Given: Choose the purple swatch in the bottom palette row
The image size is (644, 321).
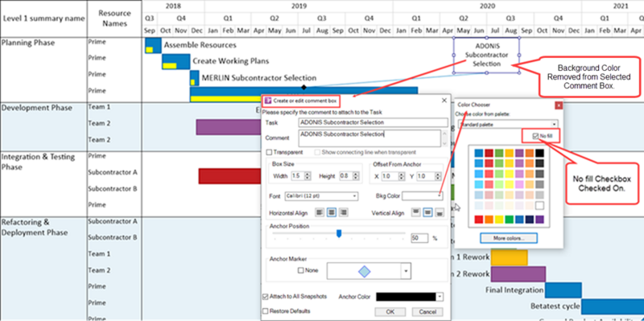Looking at the screenshot, I should coord(539,219).
